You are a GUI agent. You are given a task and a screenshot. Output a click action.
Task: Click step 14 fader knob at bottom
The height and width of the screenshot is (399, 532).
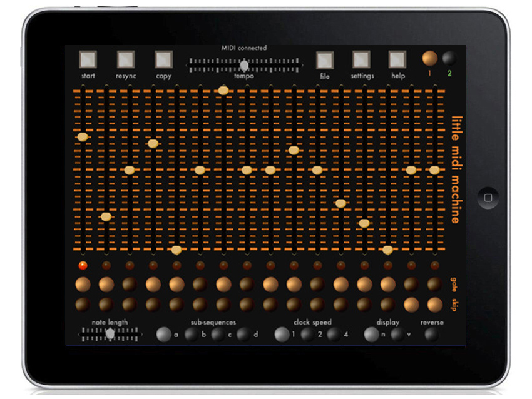click(x=387, y=250)
